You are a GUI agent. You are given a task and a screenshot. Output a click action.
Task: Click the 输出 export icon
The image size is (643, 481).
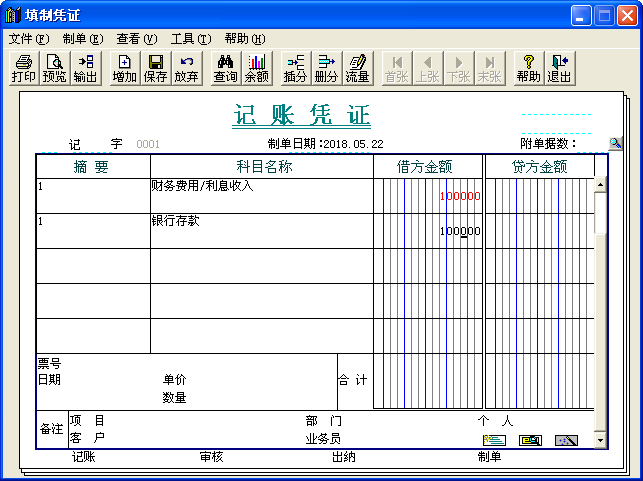tap(86, 68)
